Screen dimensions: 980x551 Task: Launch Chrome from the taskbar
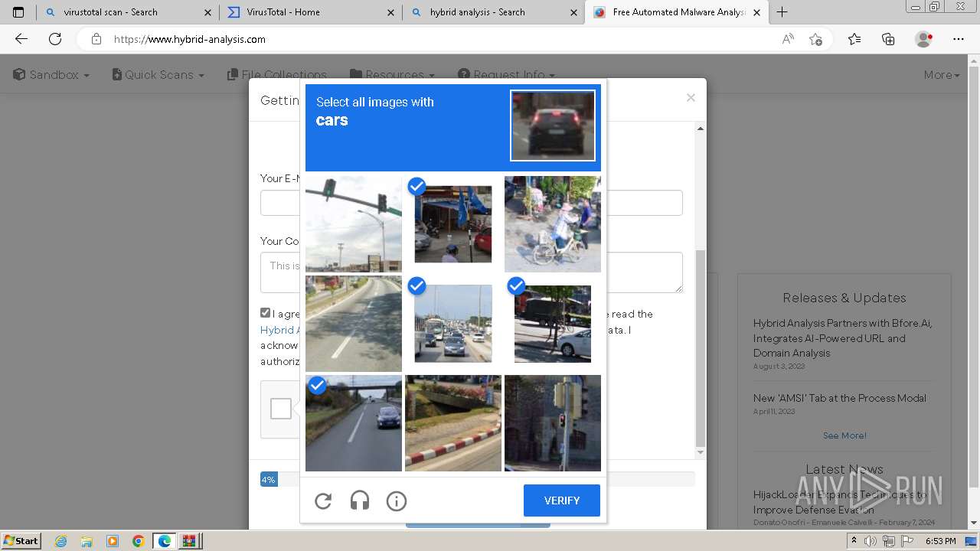139,541
